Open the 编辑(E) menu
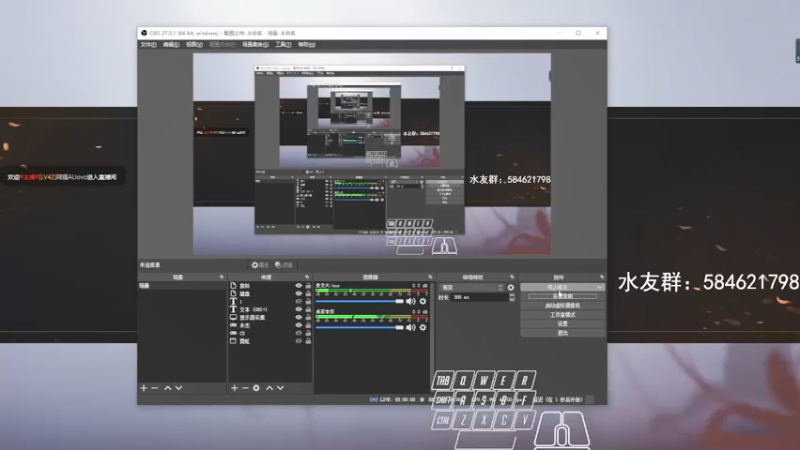The width and height of the screenshot is (800, 450). (x=171, y=45)
